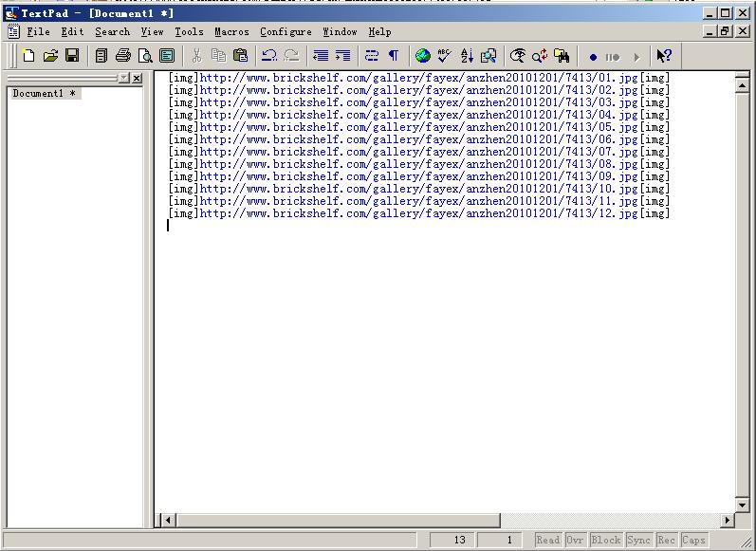The image size is (756, 551).
Task: Click the Read indicator in status bar
Action: coord(547,540)
